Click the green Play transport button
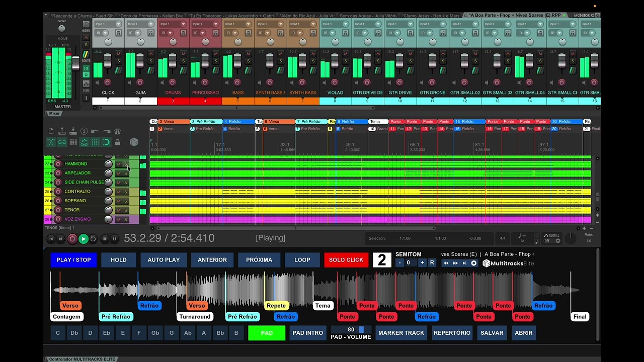This screenshot has height=362, width=644. click(84, 239)
